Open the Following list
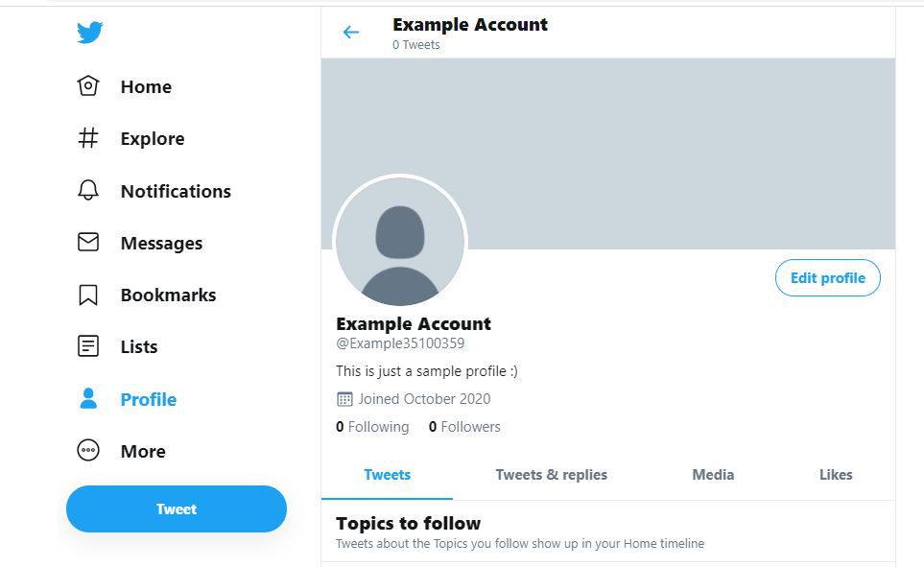Viewport: 924px width, 567px height. point(372,427)
